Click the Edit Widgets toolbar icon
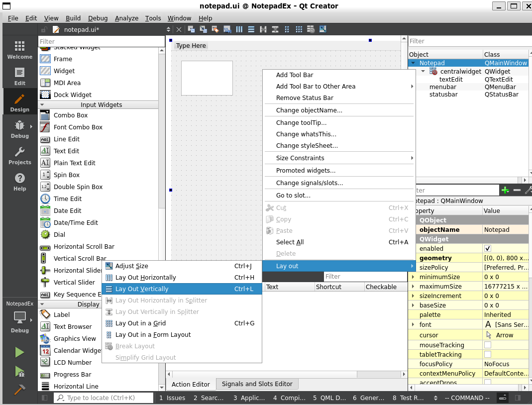The height and width of the screenshot is (405, 532). point(192,29)
